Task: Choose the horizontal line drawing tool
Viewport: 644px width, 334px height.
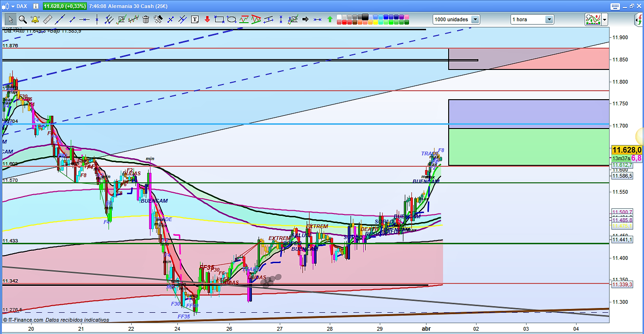Action: click(84, 19)
